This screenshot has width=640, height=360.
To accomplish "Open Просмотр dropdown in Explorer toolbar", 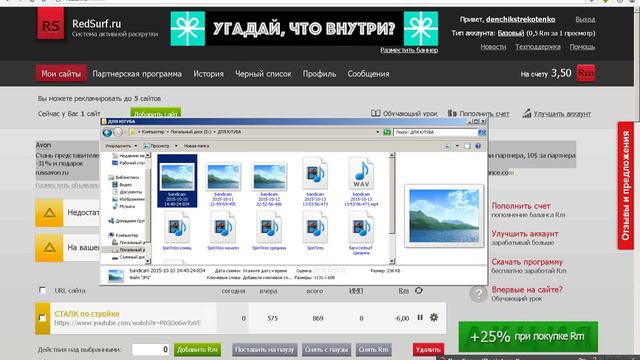I will (x=160, y=146).
